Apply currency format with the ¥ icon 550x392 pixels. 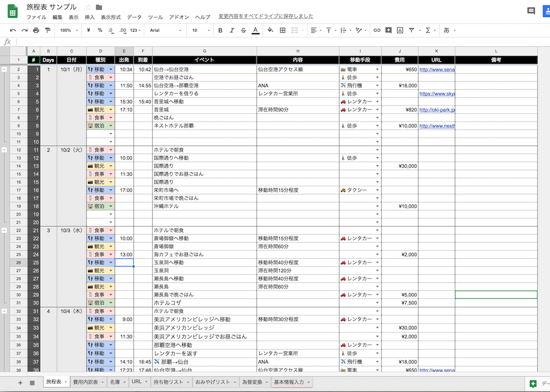click(x=89, y=30)
